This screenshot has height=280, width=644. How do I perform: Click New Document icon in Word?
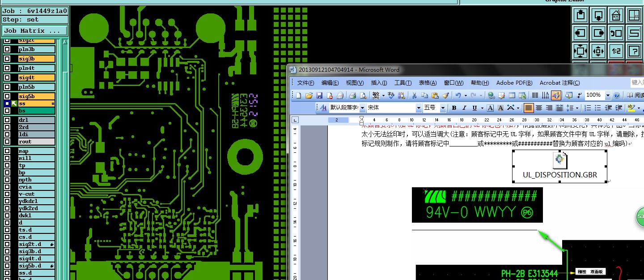coord(299,95)
